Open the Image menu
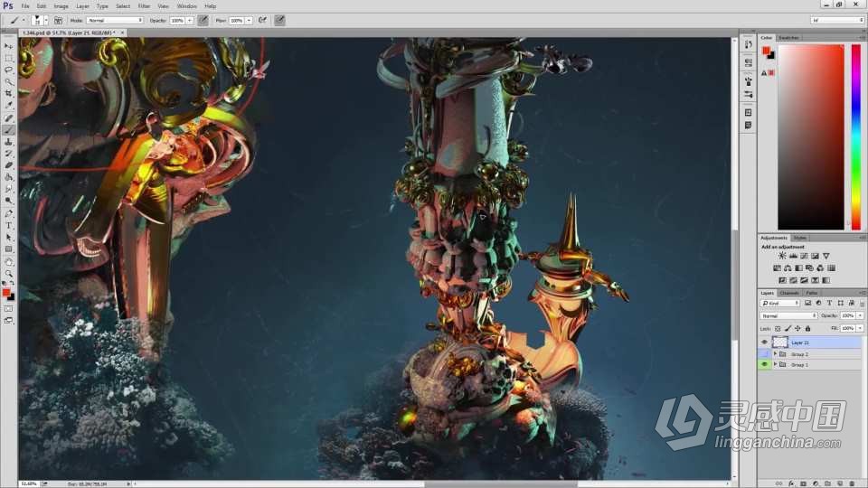 (x=61, y=6)
